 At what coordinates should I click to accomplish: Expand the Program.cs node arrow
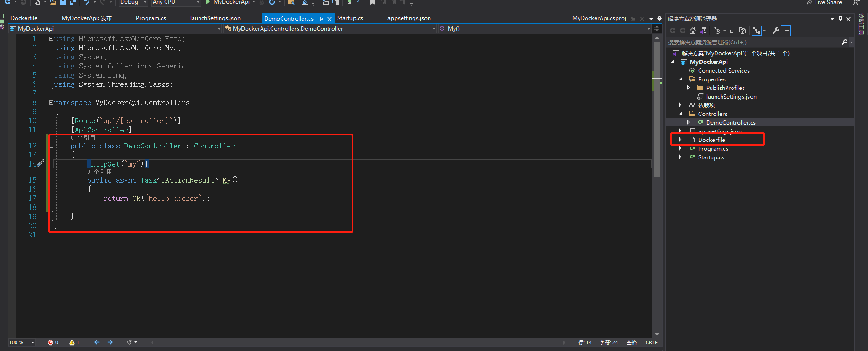coord(680,148)
